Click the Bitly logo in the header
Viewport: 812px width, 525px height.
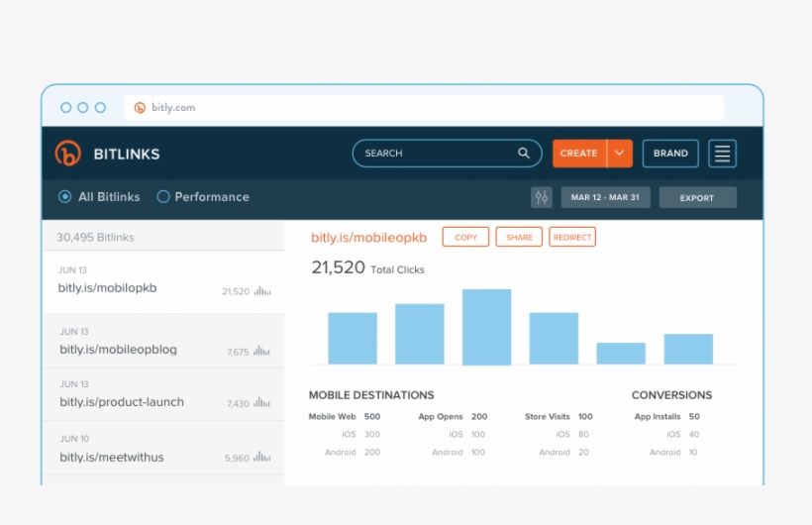pyautogui.click(x=68, y=154)
